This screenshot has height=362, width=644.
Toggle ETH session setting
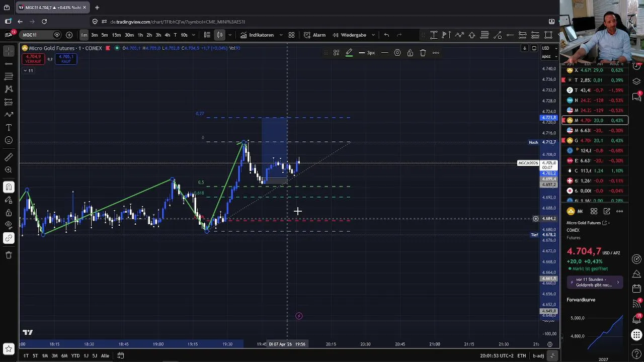[x=522, y=355]
